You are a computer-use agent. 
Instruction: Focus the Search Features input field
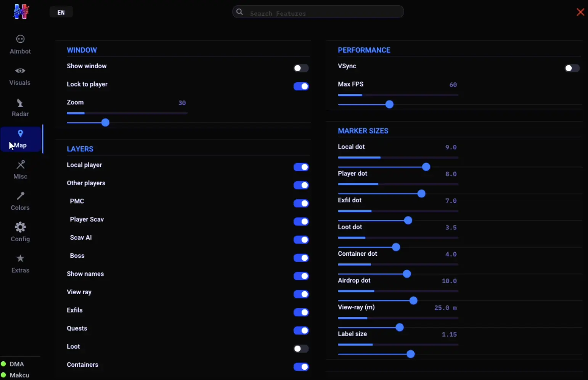point(318,12)
